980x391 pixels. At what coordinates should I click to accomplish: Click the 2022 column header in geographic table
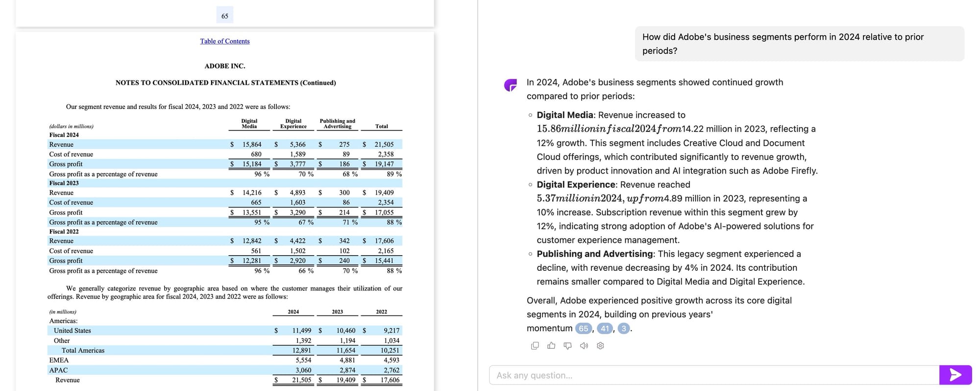click(x=382, y=312)
